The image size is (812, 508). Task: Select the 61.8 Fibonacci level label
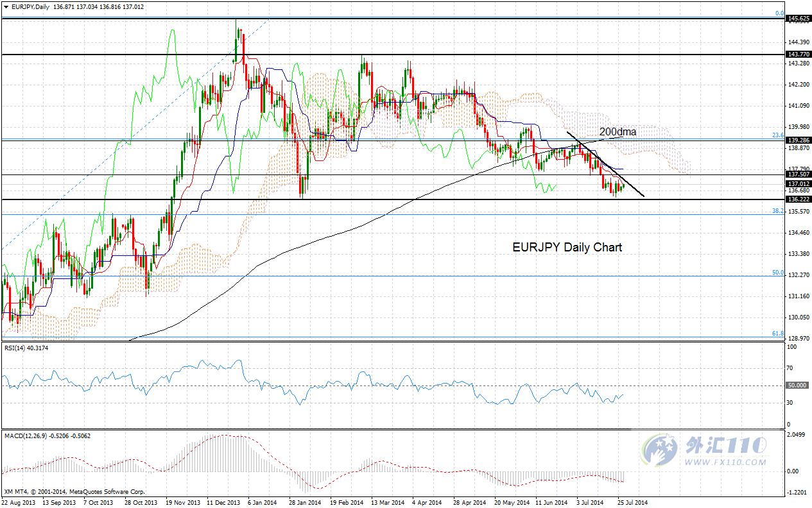point(778,334)
